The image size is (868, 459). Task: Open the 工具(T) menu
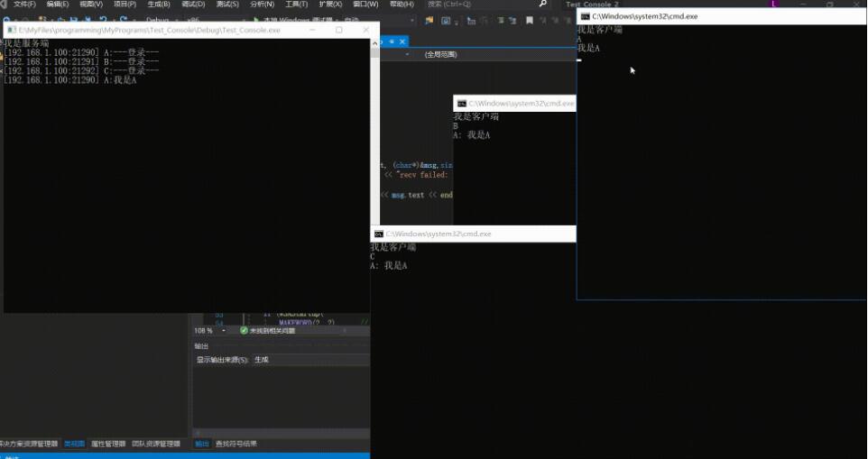296,4
